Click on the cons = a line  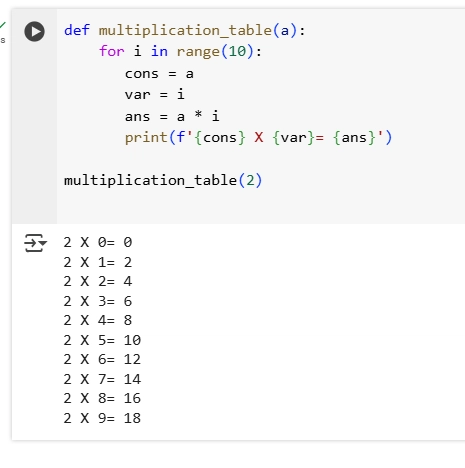(159, 74)
